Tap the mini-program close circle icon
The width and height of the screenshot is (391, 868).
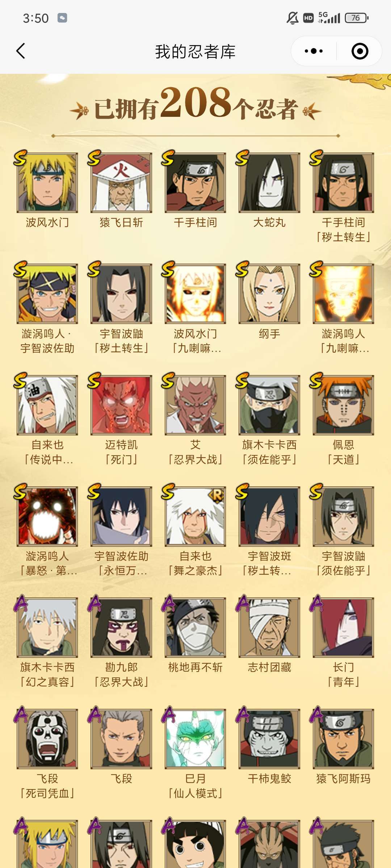click(x=360, y=51)
